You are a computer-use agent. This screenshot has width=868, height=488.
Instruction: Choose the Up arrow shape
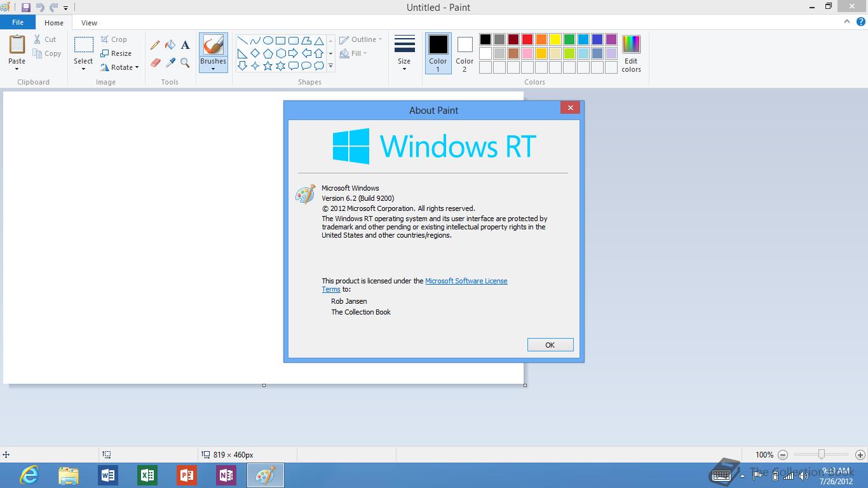(x=318, y=53)
